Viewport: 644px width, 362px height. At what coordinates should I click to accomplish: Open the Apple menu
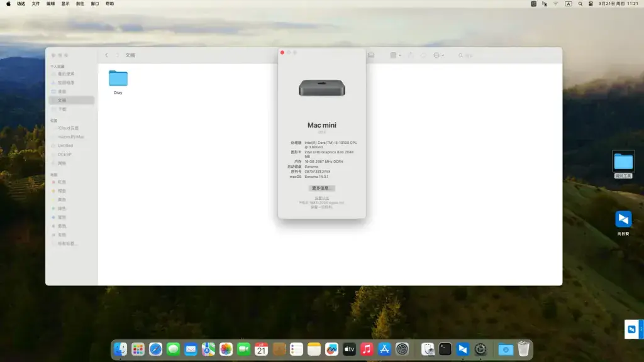click(8, 4)
